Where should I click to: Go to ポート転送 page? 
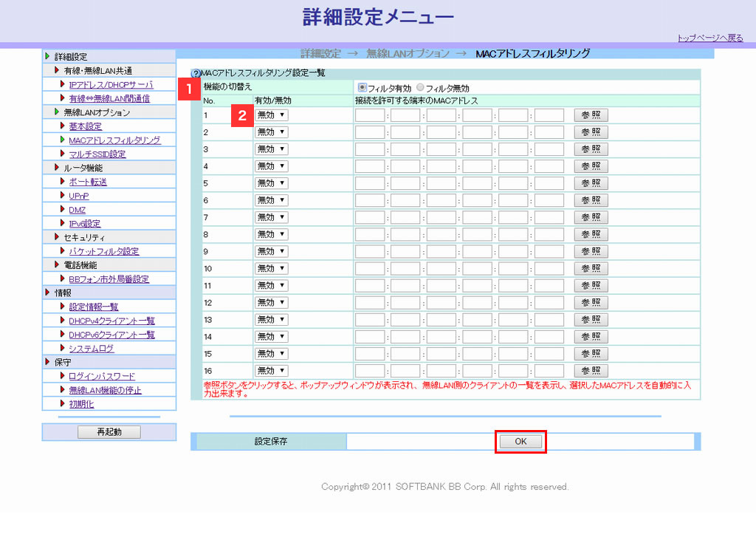[x=88, y=182]
